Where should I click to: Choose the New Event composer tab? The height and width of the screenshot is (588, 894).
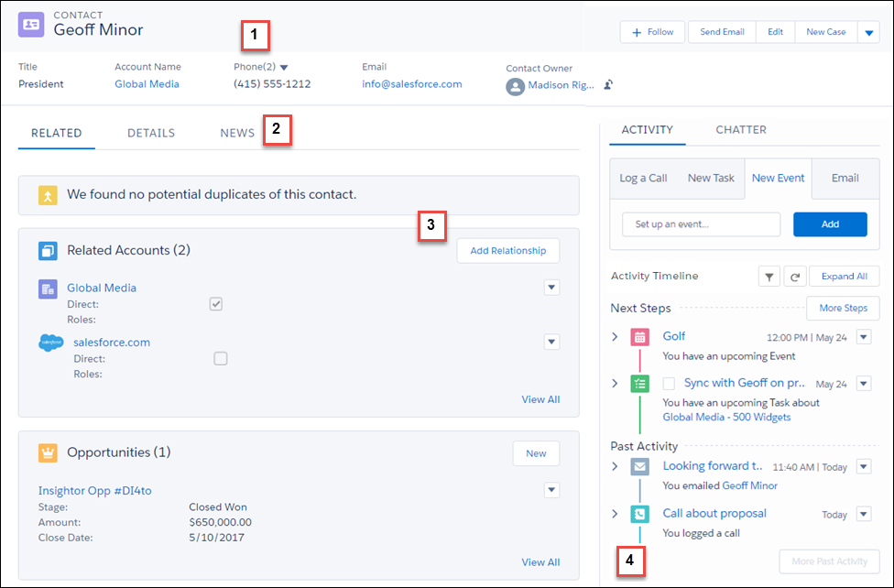click(778, 179)
